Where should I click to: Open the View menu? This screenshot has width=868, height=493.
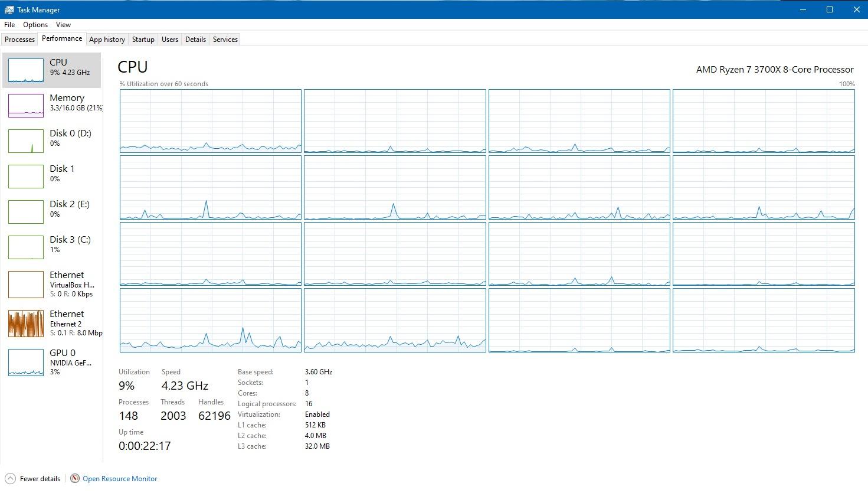pos(63,25)
